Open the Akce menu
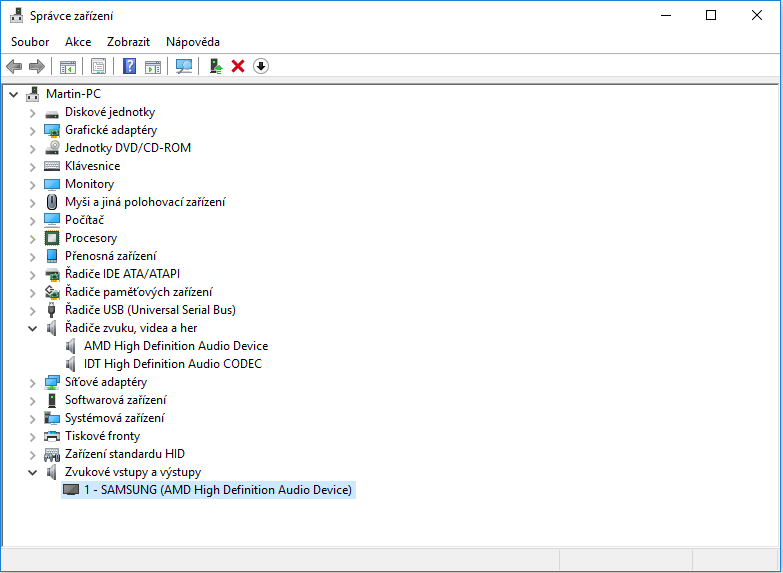The width and height of the screenshot is (783, 573). [x=78, y=41]
